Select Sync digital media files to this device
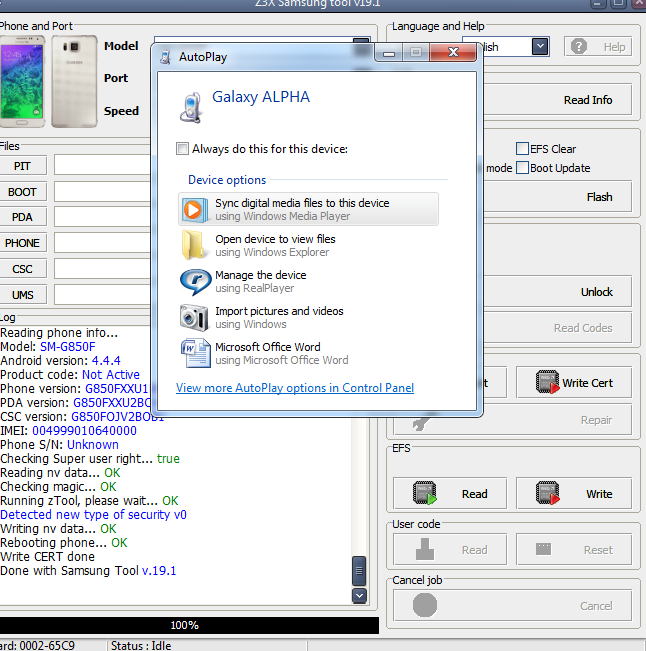Image resolution: width=646 pixels, height=651 pixels. 308,209
